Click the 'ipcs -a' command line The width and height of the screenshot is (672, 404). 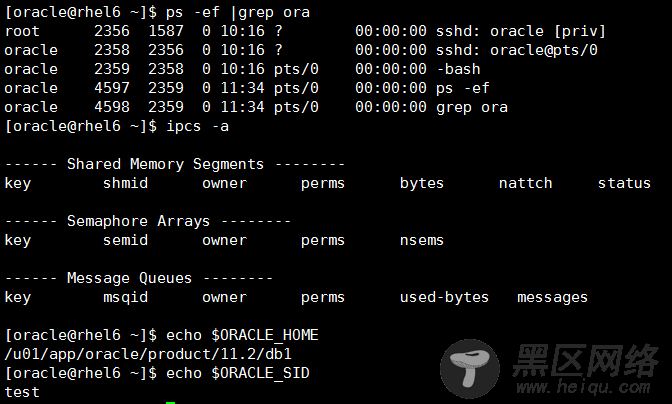(x=117, y=127)
